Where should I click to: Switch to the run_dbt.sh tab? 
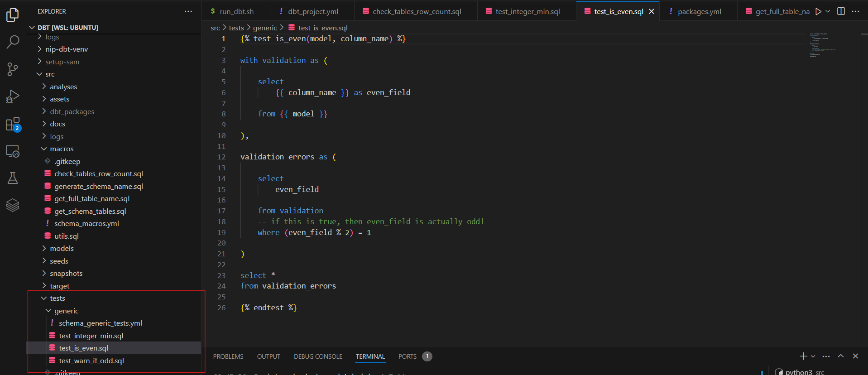[x=235, y=11]
